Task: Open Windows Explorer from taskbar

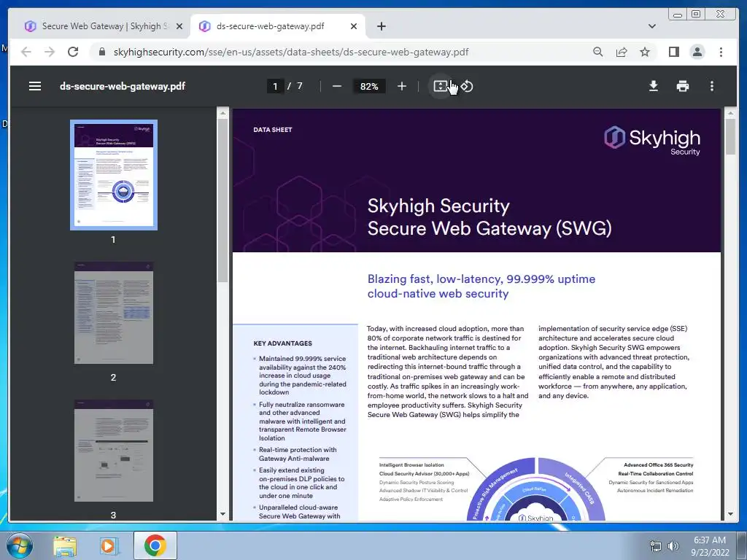Action: click(65, 545)
